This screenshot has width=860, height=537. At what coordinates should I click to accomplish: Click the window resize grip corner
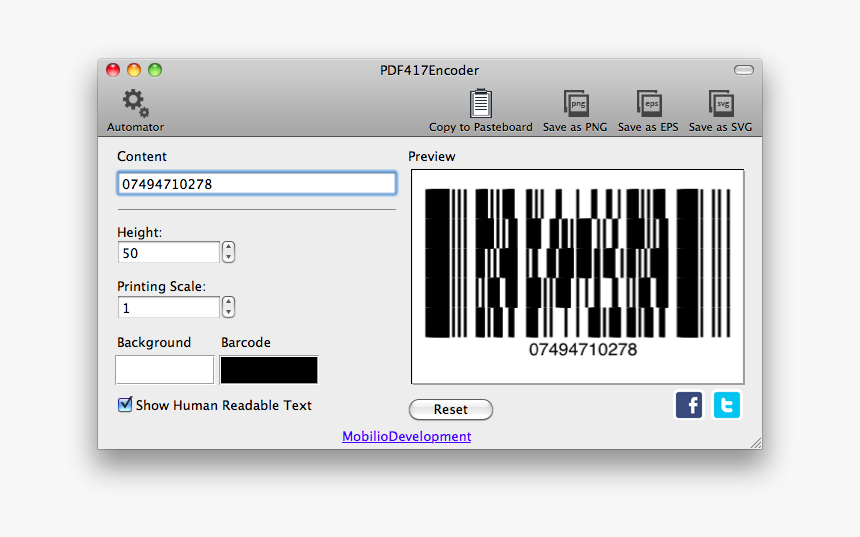(x=756, y=443)
